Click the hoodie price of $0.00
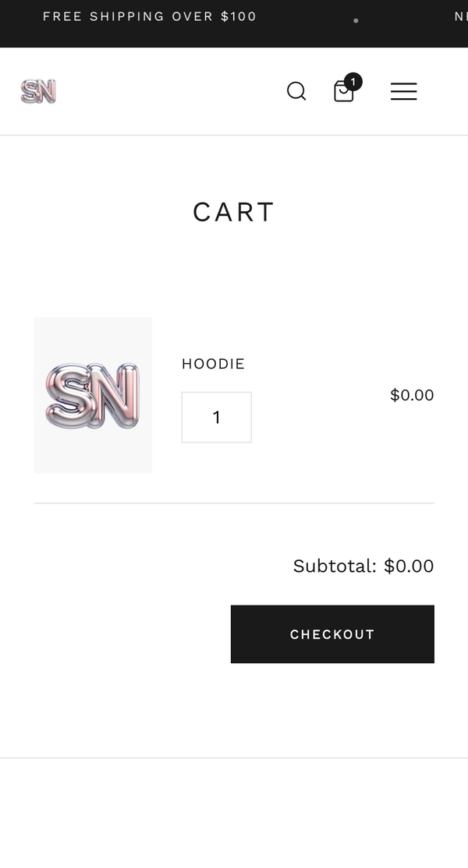Image resolution: width=468 pixels, height=868 pixels. 412,395
